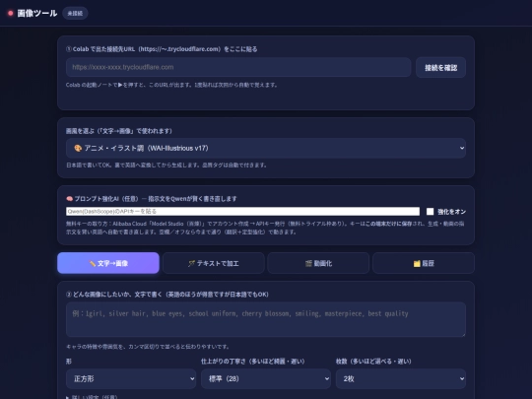Switch to the 履歴 tab
Viewport: 532px width, 399px height.
click(x=424, y=263)
